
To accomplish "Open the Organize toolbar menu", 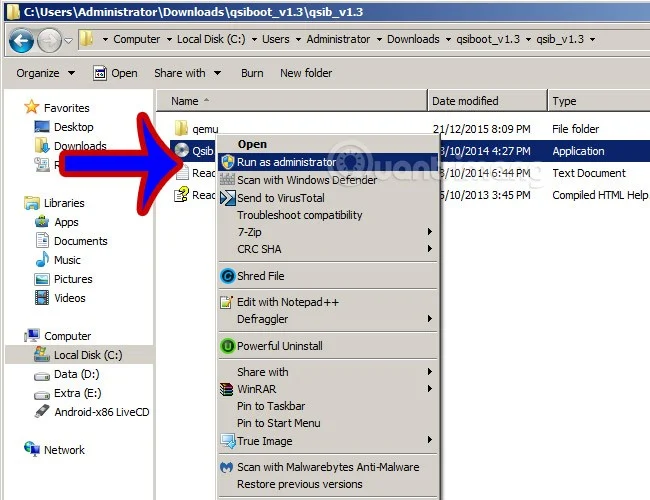I will coord(46,73).
